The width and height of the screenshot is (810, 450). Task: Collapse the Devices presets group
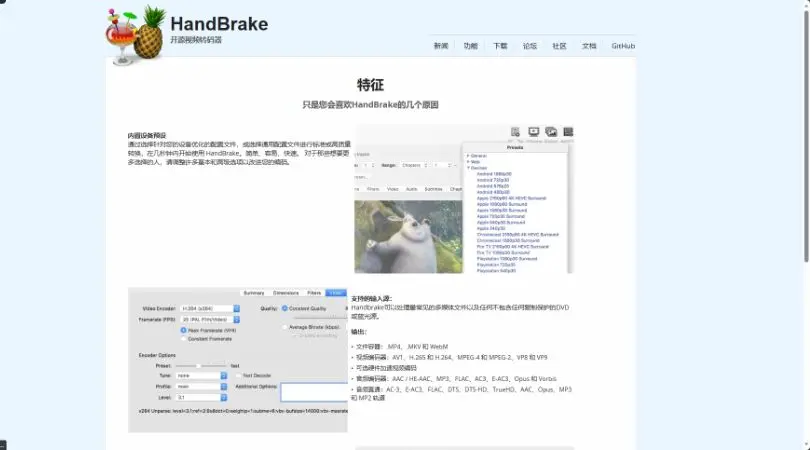pos(468,168)
